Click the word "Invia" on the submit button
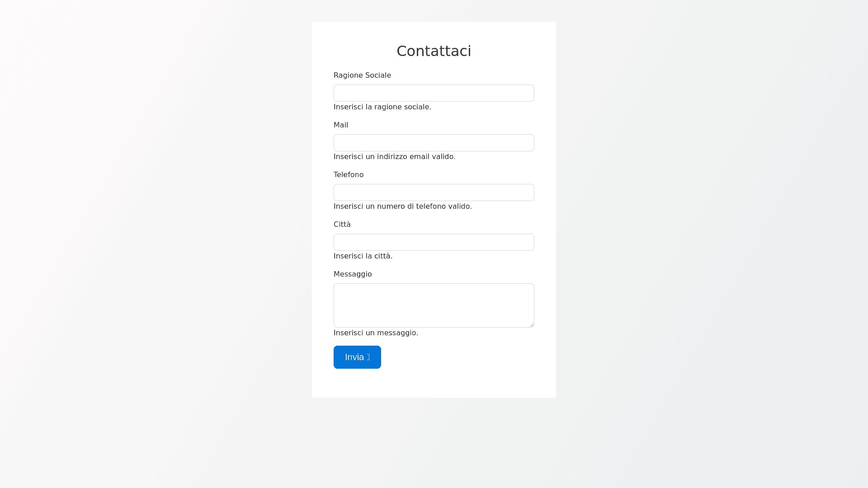 pos(354,357)
